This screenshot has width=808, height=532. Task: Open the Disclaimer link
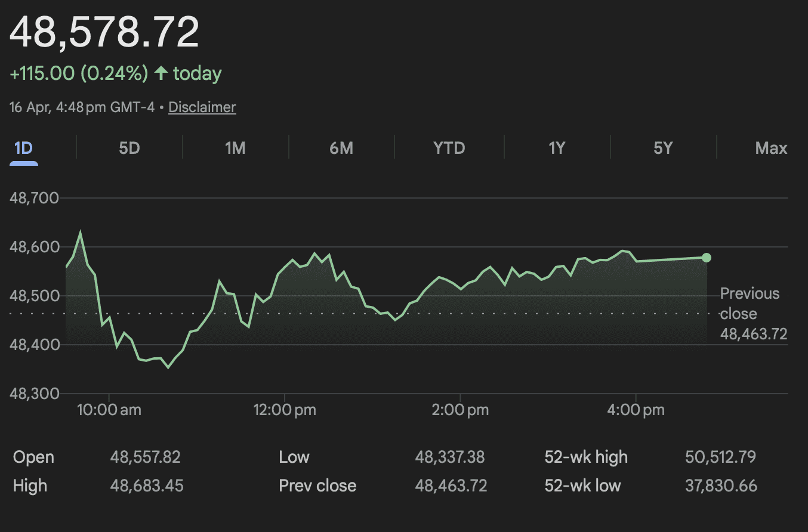coord(202,107)
